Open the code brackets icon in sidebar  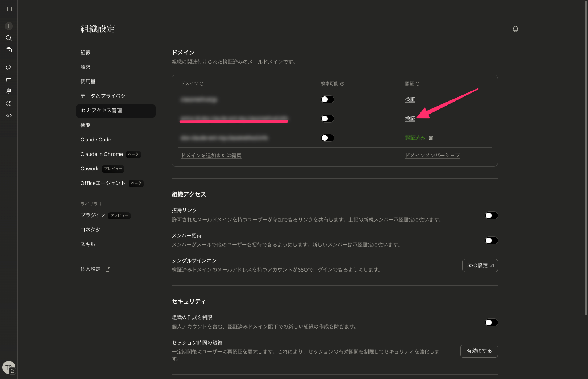point(9,115)
